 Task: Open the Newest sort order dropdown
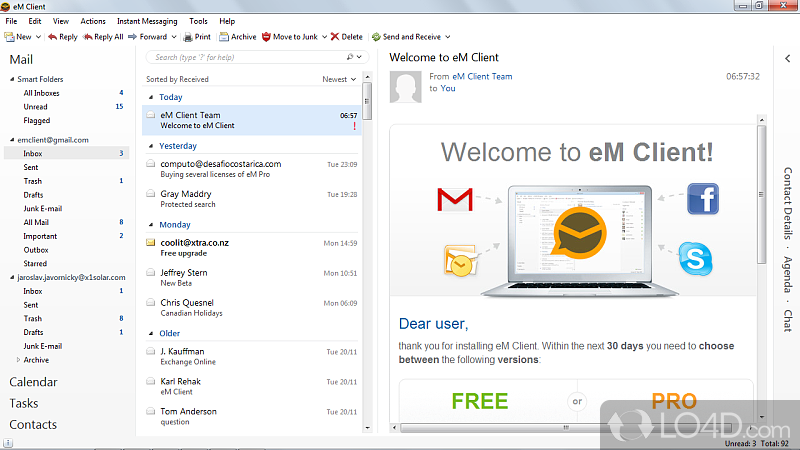point(339,79)
